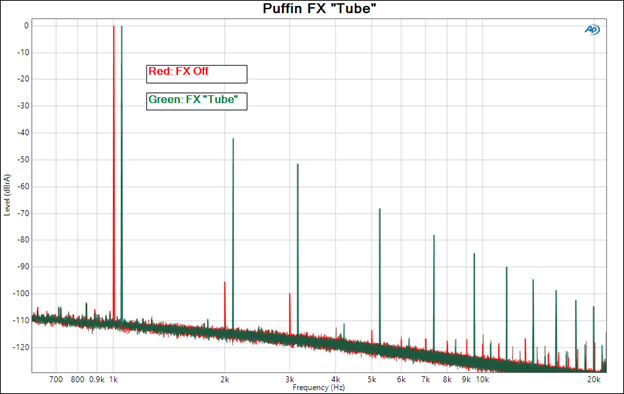The height and width of the screenshot is (394, 624).
Task: Select the 'Green: FX "Tube"' legend box
Action: 197,101
